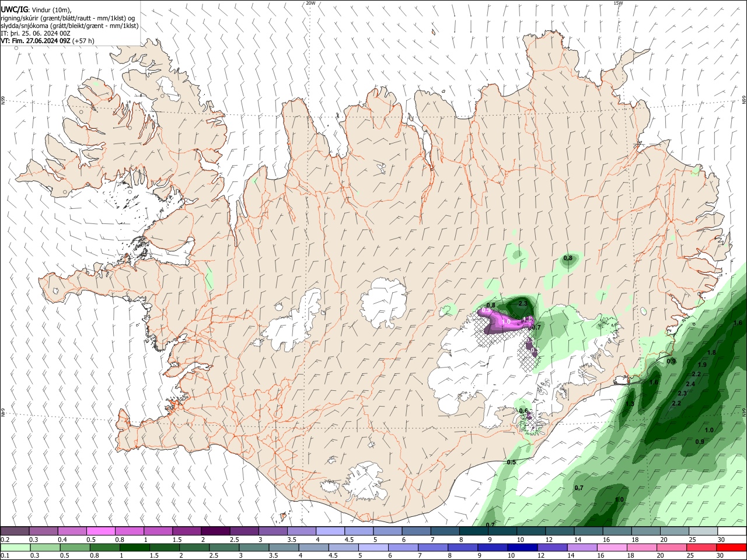Click the 2.3 value on the dark green inland patch
The height and width of the screenshot is (560, 747).
tap(523, 303)
